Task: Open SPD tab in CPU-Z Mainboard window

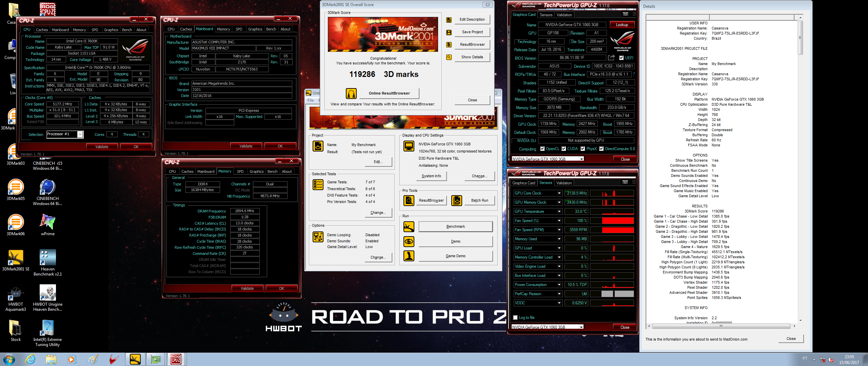Action: [x=239, y=29]
